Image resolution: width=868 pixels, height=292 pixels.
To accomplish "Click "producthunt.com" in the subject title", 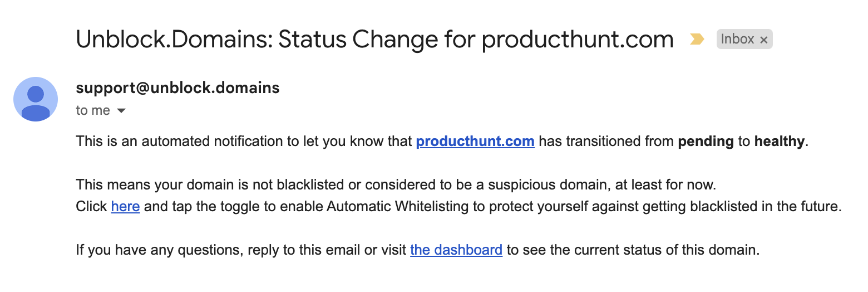I will click(x=578, y=40).
